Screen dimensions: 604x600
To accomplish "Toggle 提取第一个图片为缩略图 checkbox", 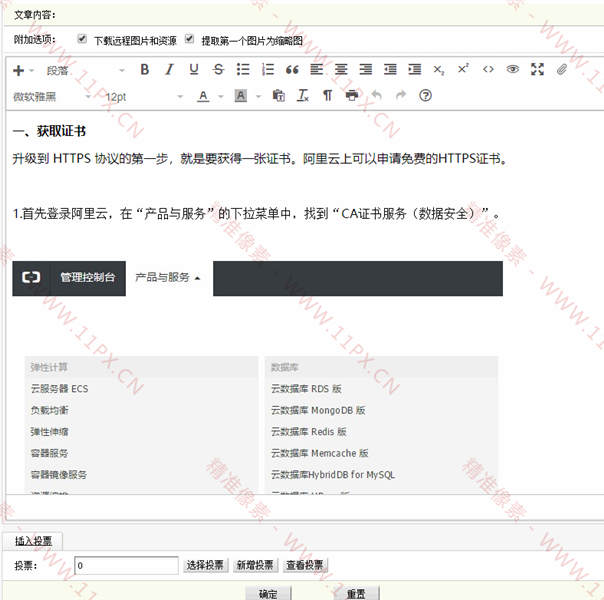I will pyautogui.click(x=189, y=39).
